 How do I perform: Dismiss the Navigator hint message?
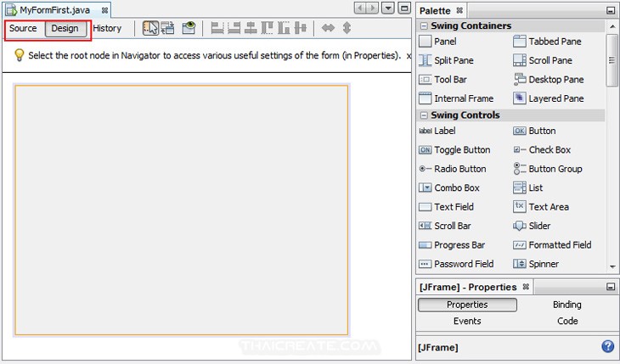point(409,56)
